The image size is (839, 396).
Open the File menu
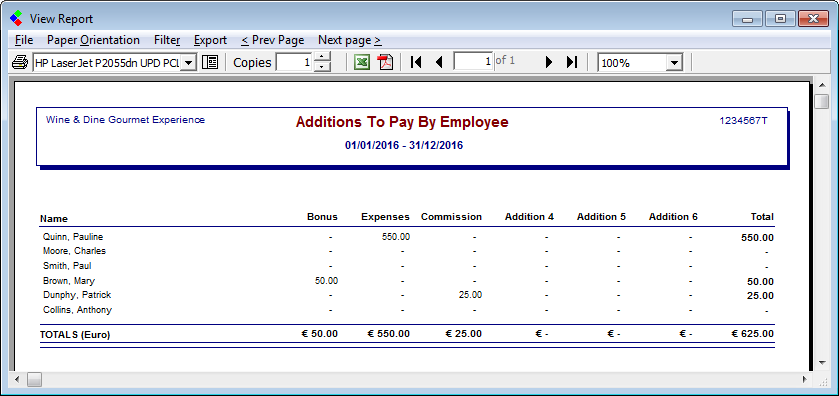[x=24, y=40]
